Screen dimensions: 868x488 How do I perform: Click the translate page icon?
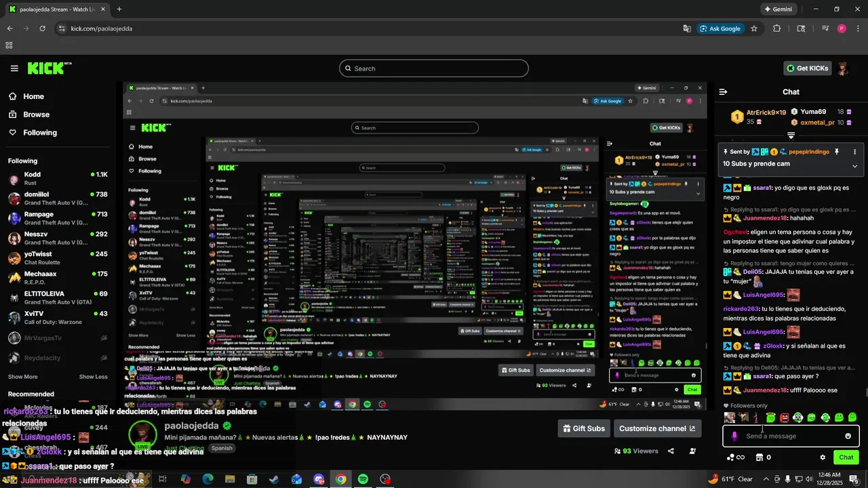(x=687, y=28)
